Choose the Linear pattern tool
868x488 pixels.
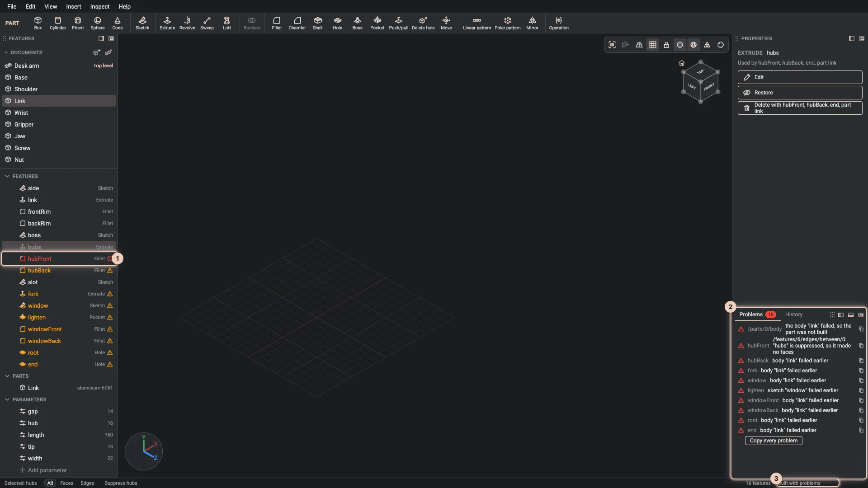pos(477,23)
